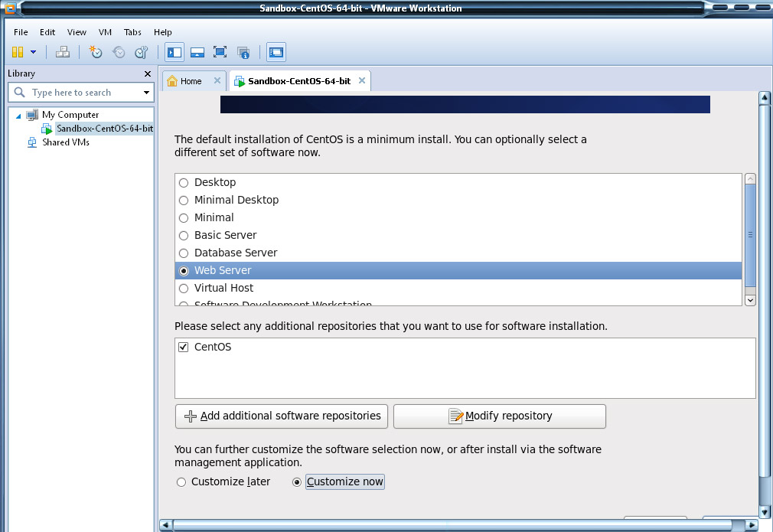Click the Shared VMs icon
Viewport: 773px width, 532px height.
[32, 142]
